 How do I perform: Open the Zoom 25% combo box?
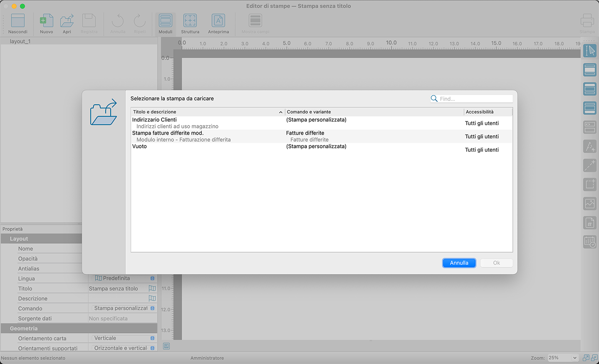pos(562,358)
